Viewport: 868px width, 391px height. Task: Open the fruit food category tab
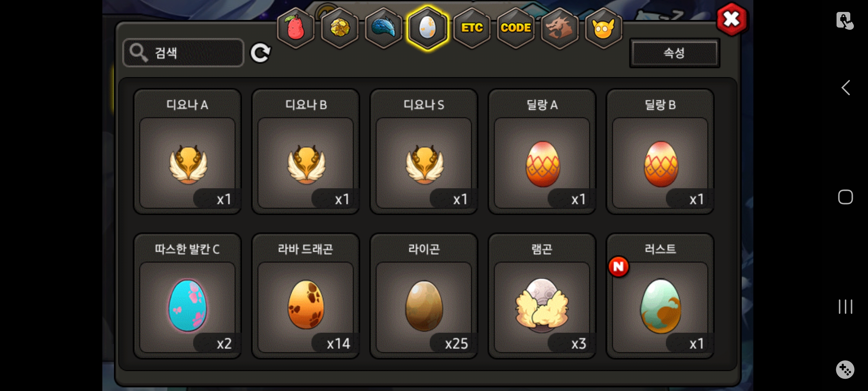click(x=295, y=28)
